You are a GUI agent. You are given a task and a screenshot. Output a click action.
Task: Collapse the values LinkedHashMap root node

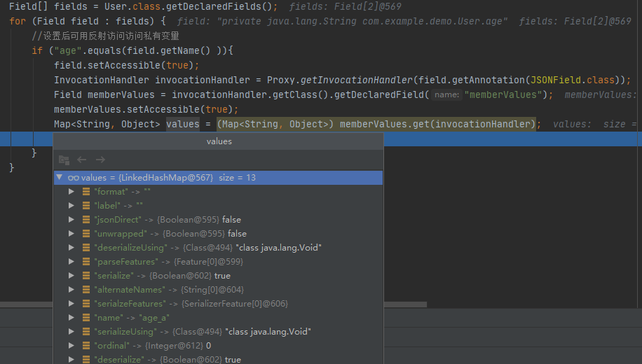[60, 177]
